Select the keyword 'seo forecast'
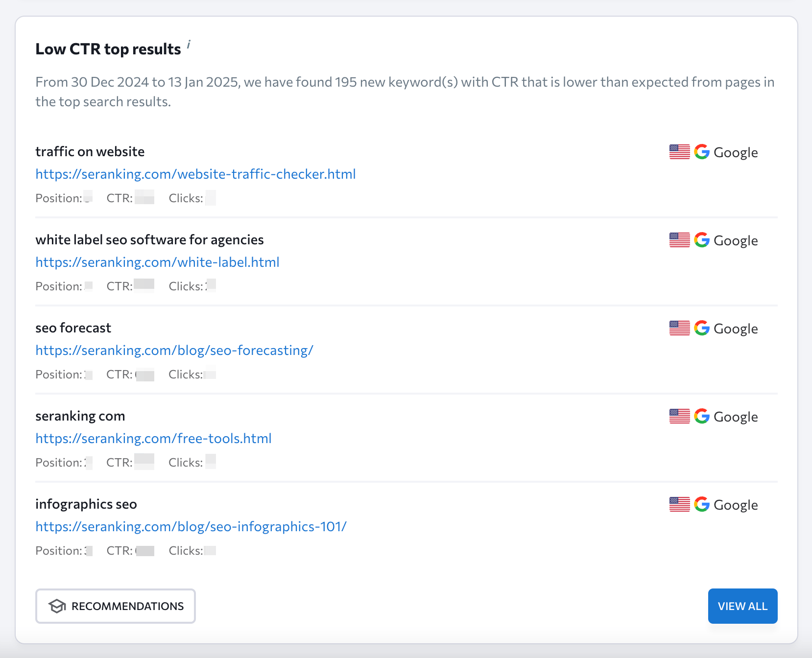The height and width of the screenshot is (658, 812). [x=73, y=328]
